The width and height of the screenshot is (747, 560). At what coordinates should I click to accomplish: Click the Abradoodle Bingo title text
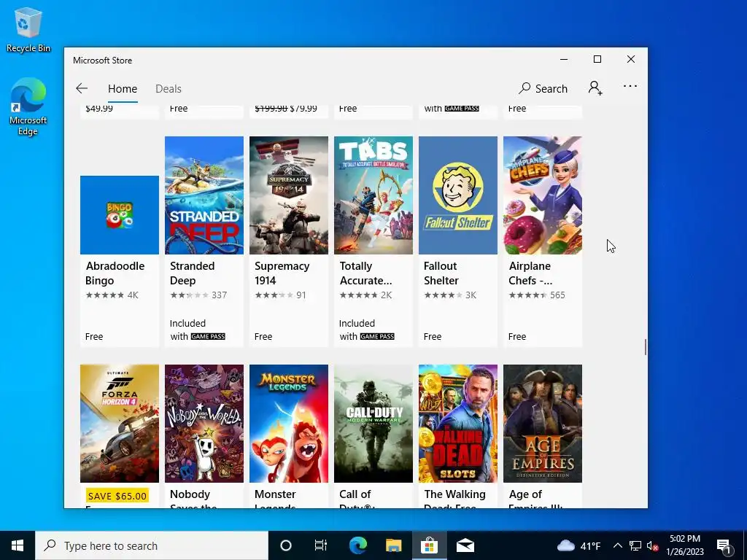pyautogui.click(x=115, y=273)
